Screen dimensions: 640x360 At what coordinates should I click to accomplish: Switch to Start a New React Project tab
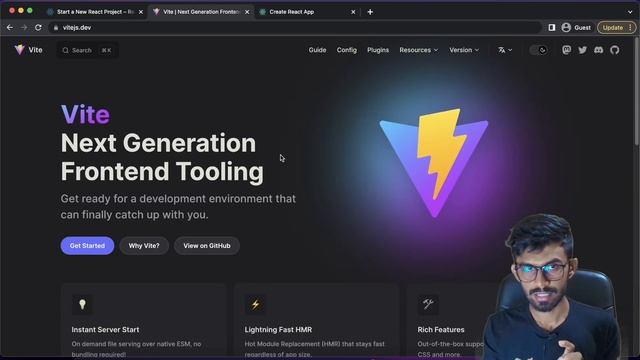pyautogui.click(x=96, y=12)
